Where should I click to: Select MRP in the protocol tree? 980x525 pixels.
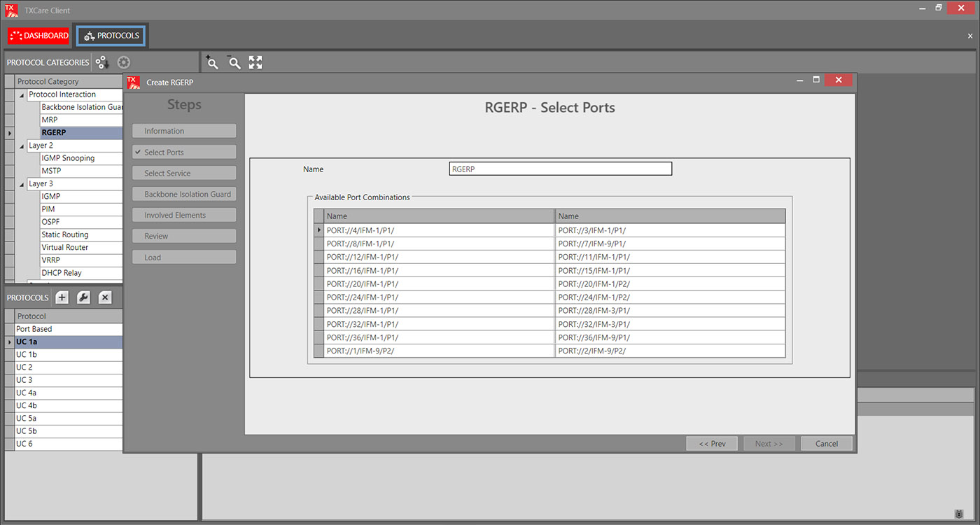point(82,120)
